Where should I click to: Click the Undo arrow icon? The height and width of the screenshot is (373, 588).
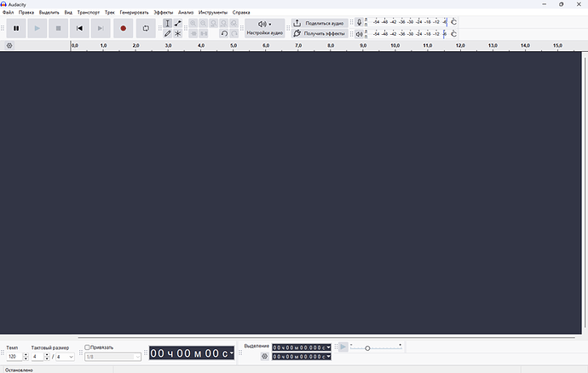(224, 33)
